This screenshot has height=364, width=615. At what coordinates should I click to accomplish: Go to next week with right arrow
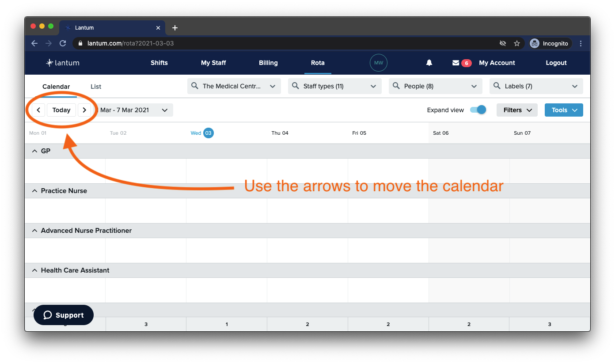[x=84, y=110]
